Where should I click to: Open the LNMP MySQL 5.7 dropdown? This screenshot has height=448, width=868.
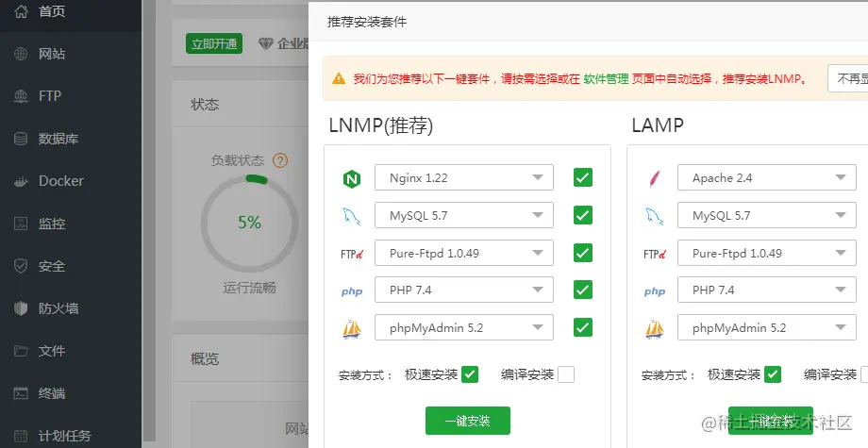coord(464,215)
